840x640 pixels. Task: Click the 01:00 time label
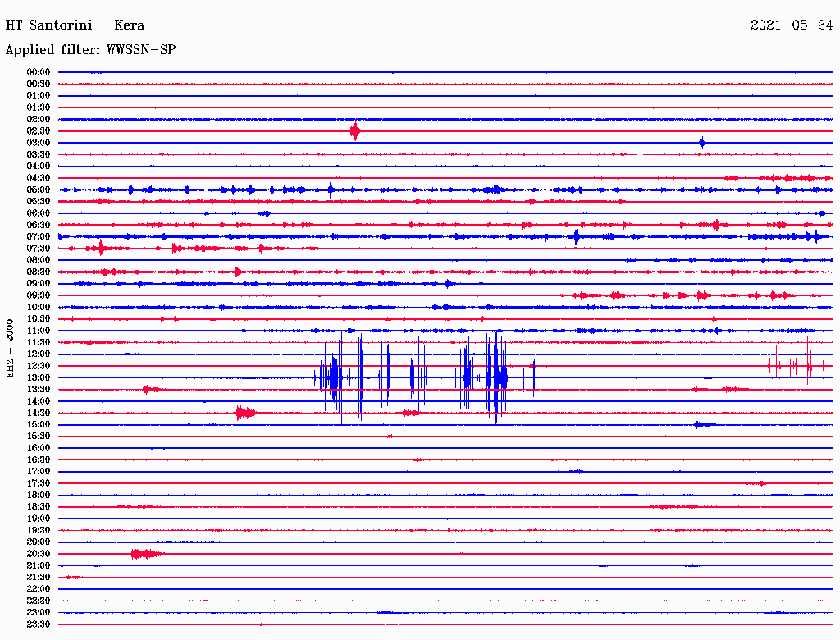coord(39,96)
